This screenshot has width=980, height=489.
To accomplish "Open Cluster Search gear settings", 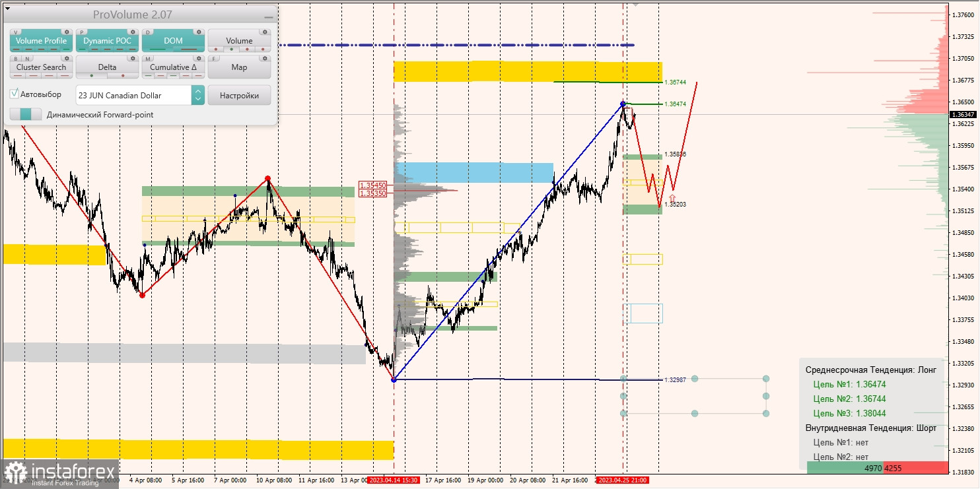I will [x=66, y=58].
